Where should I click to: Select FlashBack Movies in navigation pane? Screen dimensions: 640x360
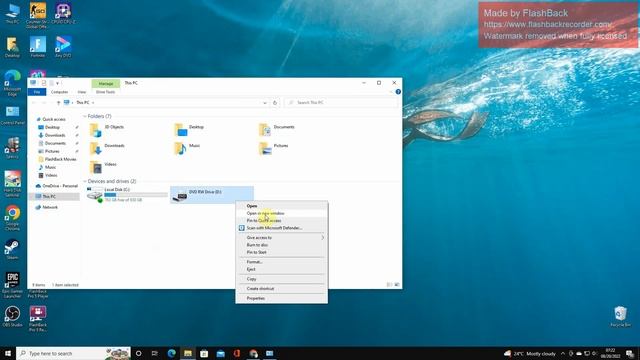click(x=60, y=159)
